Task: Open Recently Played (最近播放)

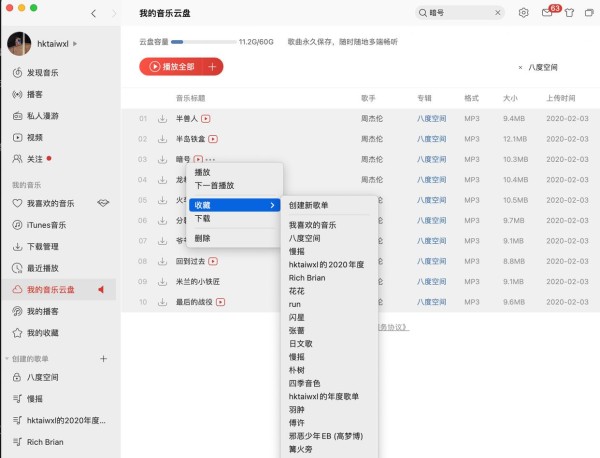Action: click(35, 268)
